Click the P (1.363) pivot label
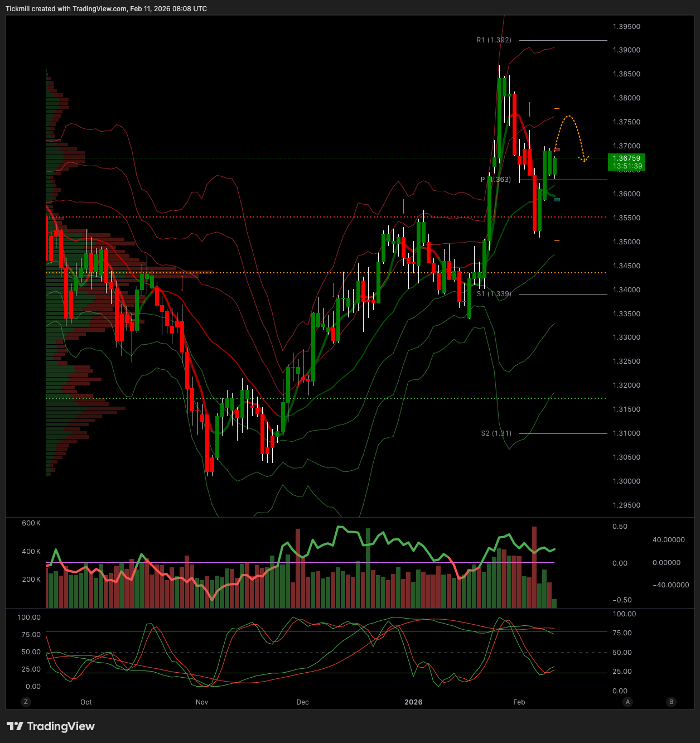The height and width of the screenshot is (743, 700). tap(495, 180)
